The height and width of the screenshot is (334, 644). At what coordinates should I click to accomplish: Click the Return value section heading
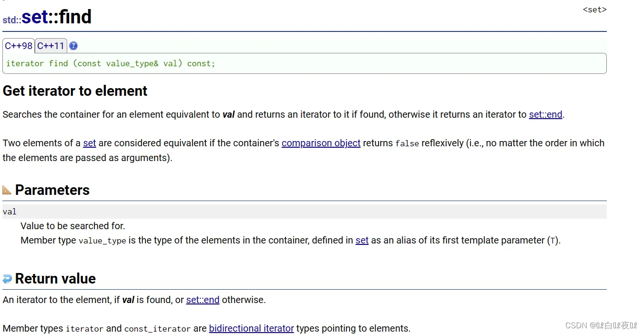click(55, 279)
